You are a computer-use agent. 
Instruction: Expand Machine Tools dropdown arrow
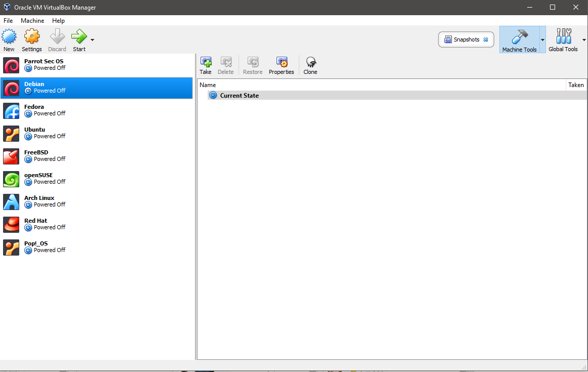[542, 39]
